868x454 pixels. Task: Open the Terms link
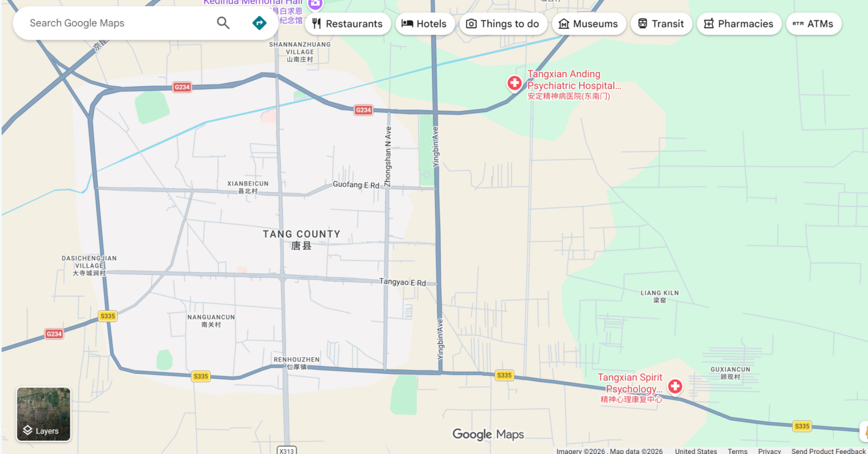click(737, 451)
